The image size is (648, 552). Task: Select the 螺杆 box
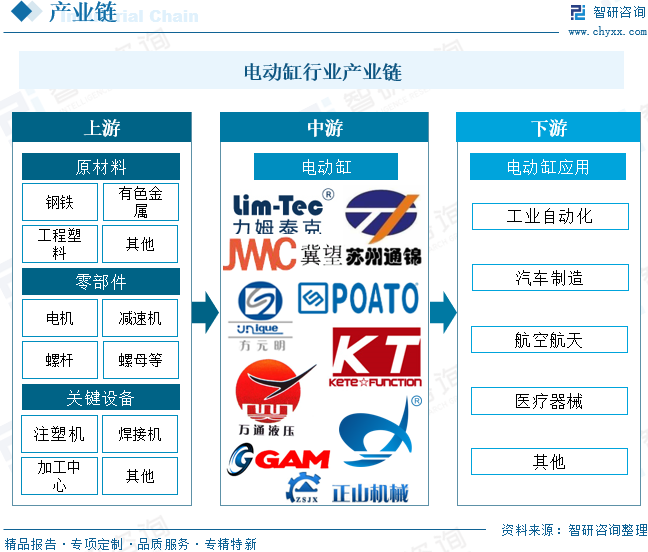click(x=60, y=360)
